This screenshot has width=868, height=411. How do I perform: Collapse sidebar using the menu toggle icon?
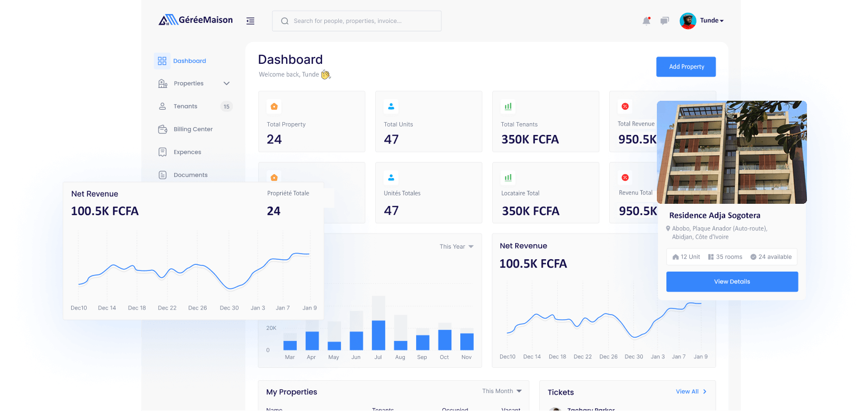pos(250,21)
